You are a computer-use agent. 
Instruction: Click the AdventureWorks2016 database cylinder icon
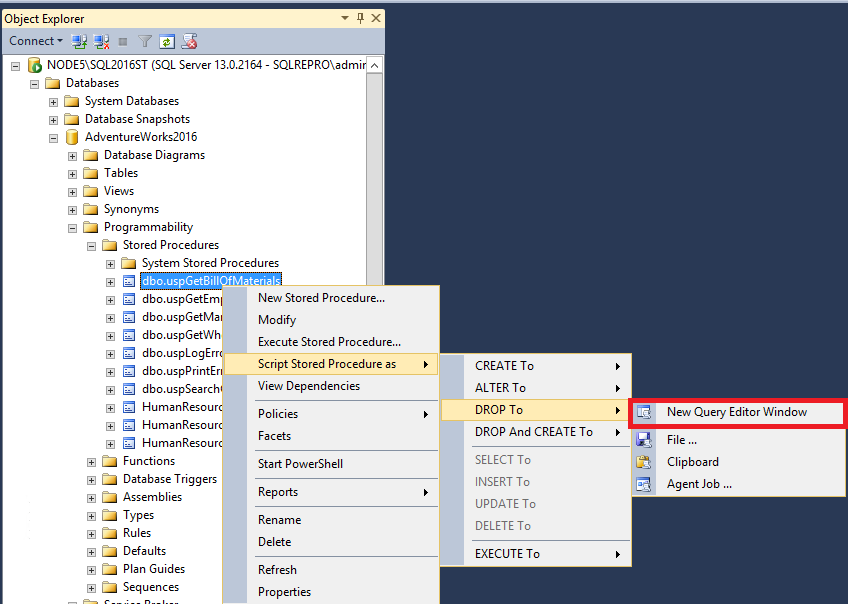[x=71, y=137]
